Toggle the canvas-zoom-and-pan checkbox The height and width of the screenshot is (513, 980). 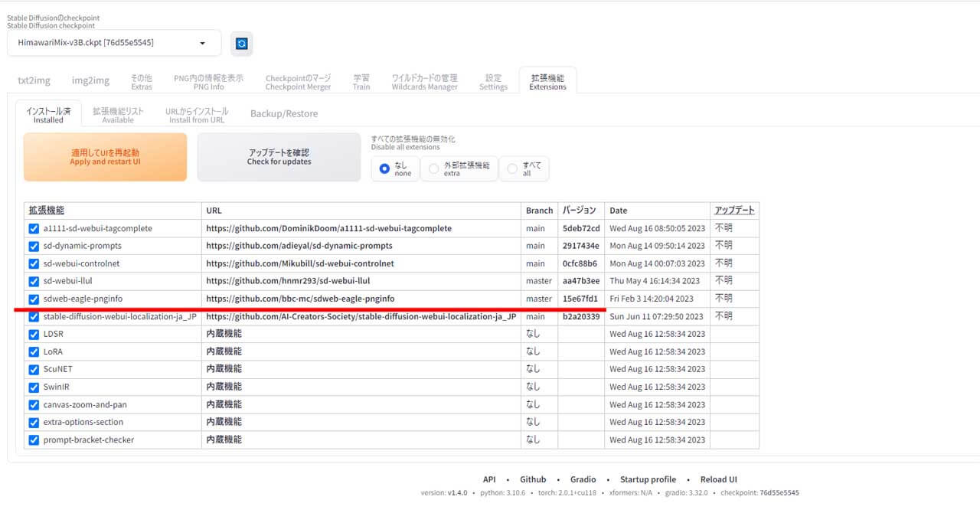pyautogui.click(x=34, y=404)
